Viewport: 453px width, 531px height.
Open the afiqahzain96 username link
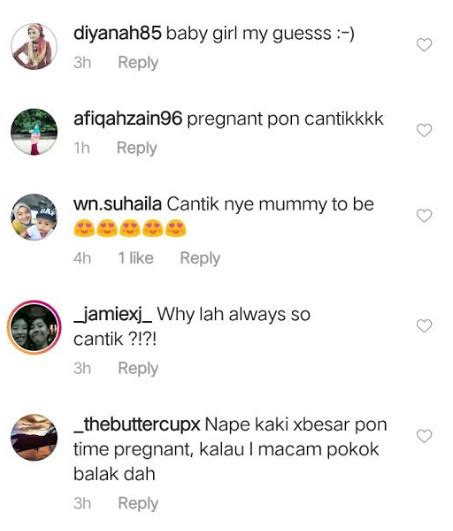click(128, 119)
